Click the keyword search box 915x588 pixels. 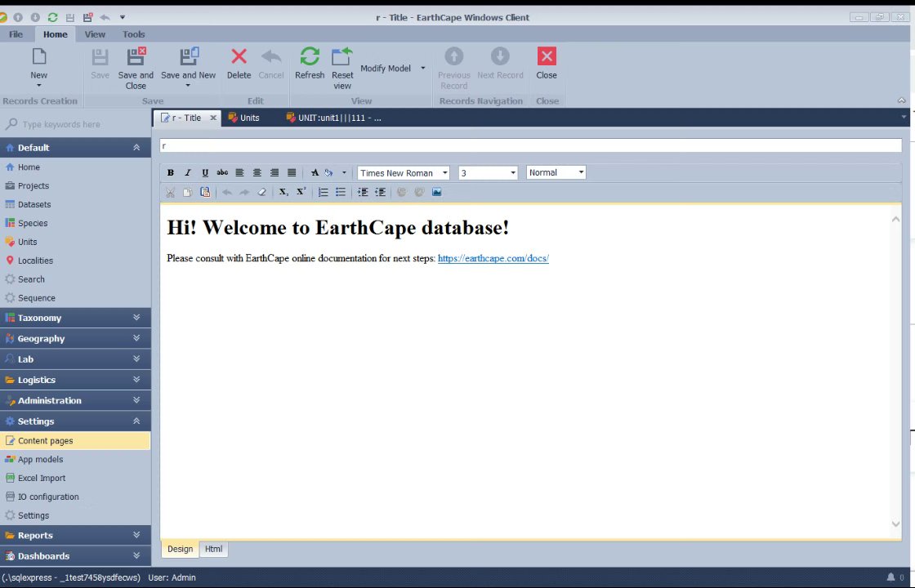click(76, 124)
